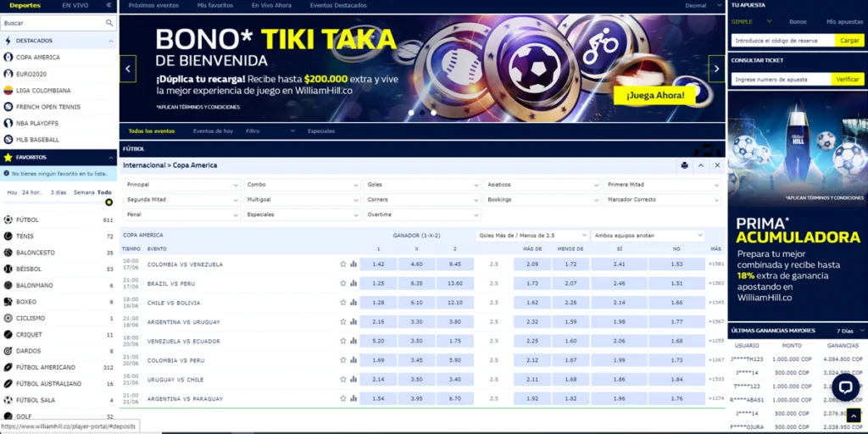Screen dimensions: 868x434
Task: Select the Dardos target icon
Action: (8, 351)
